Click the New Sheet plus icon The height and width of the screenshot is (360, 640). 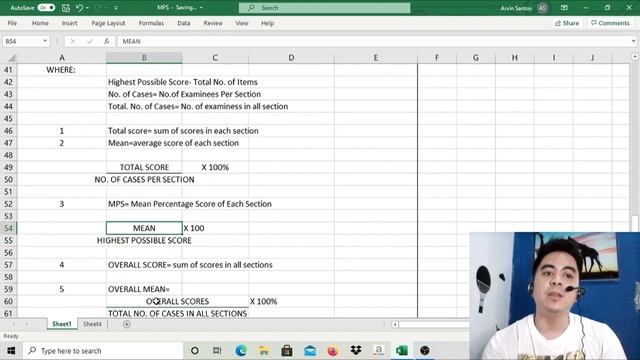coord(127,324)
